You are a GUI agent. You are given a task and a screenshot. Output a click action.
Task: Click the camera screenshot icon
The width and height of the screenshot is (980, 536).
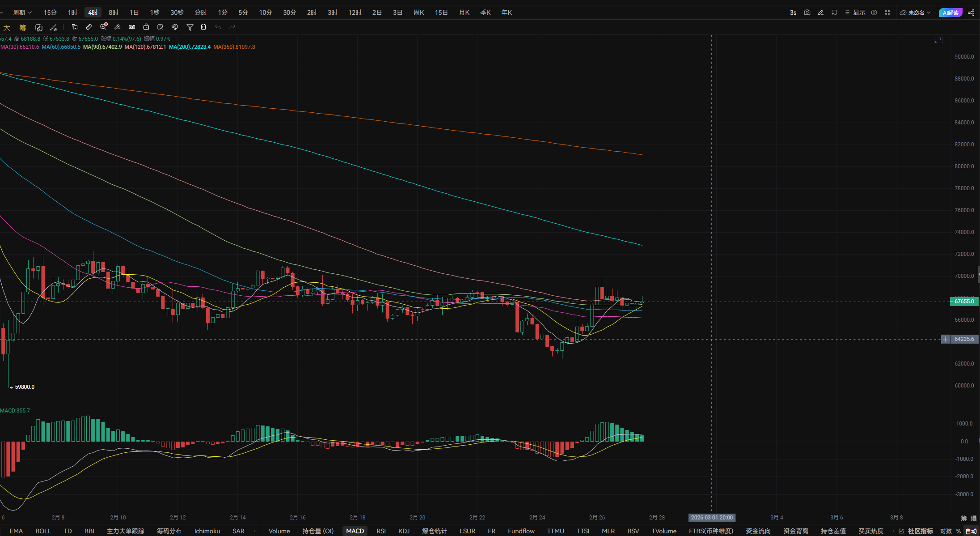tap(807, 13)
